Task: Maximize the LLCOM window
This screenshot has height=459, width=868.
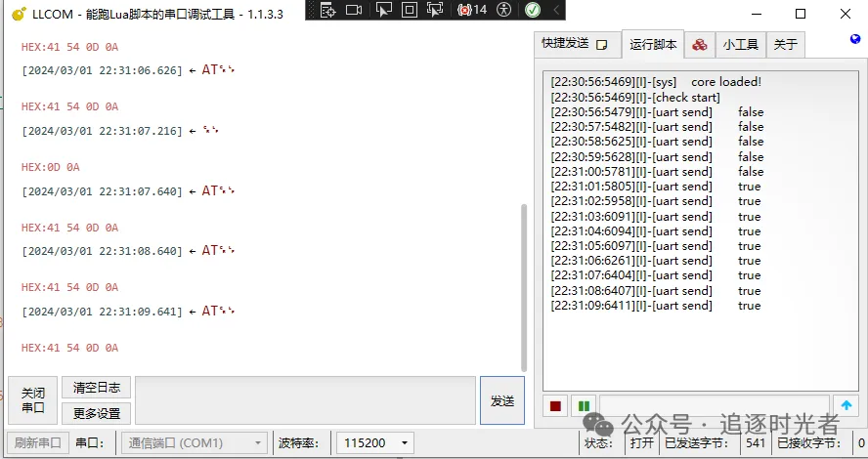Action: click(801, 14)
